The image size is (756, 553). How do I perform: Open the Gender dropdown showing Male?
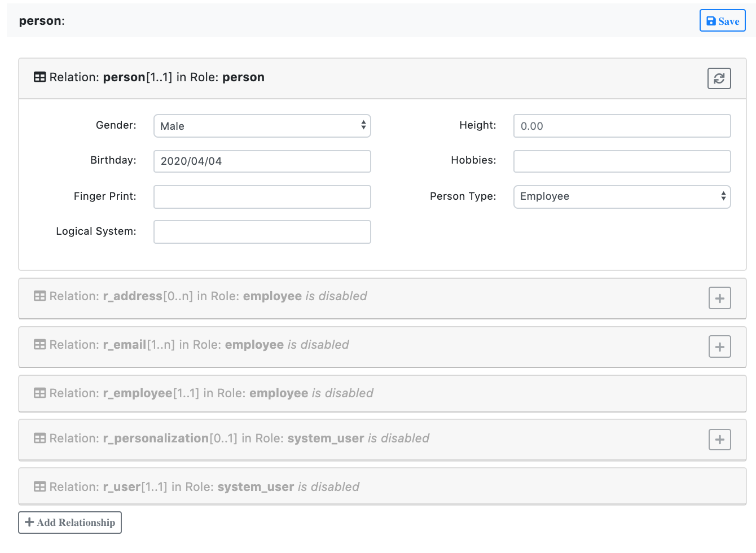262,126
